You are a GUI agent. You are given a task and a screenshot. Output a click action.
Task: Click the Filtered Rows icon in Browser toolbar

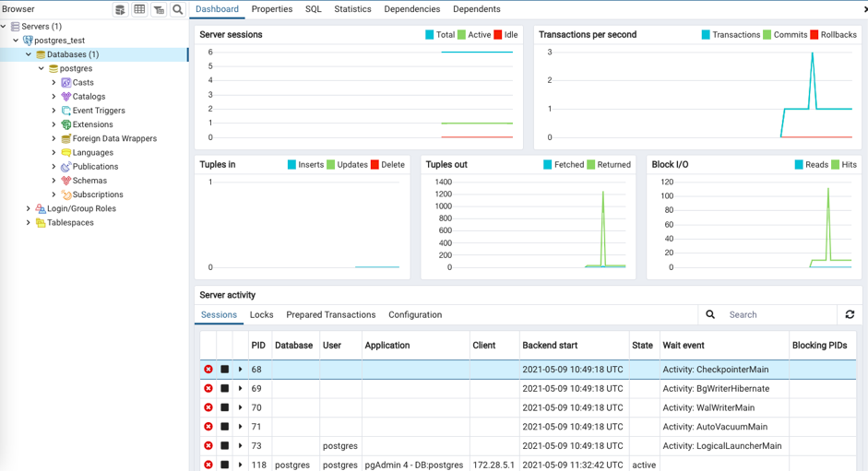[159, 9]
